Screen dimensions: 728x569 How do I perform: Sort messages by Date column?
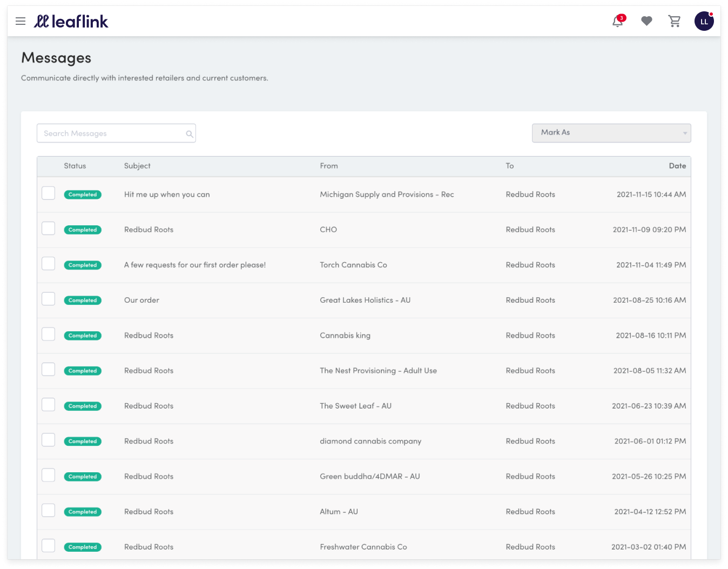pyautogui.click(x=677, y=166)
